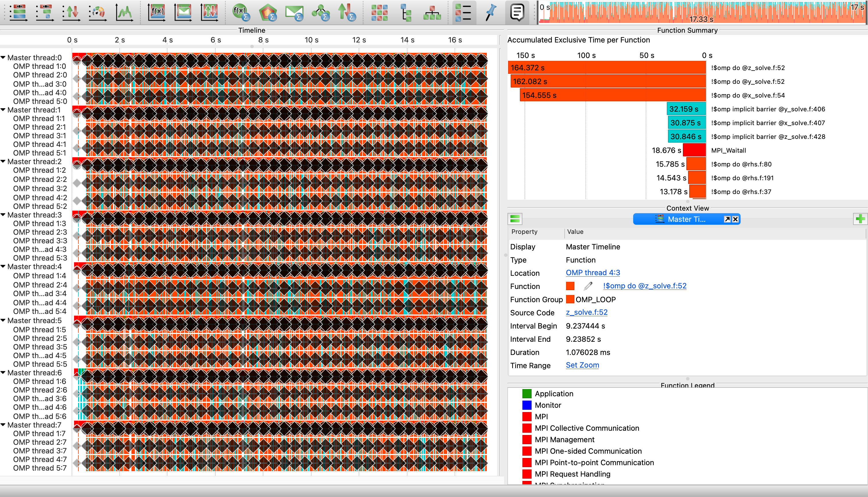Viewport: 868px width, 497px height.
Task: Click the connected-nodes sigma summary icon
Action: pyautogui.click(x=321, y=12)
